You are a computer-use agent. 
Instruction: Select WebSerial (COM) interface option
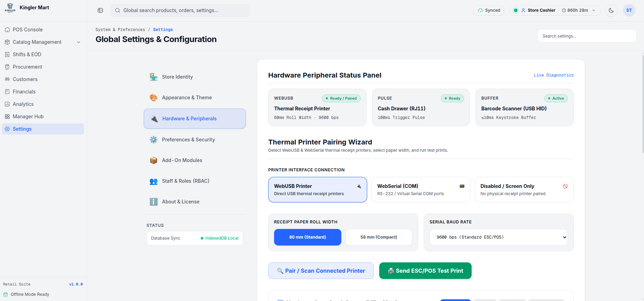[421, 190]
